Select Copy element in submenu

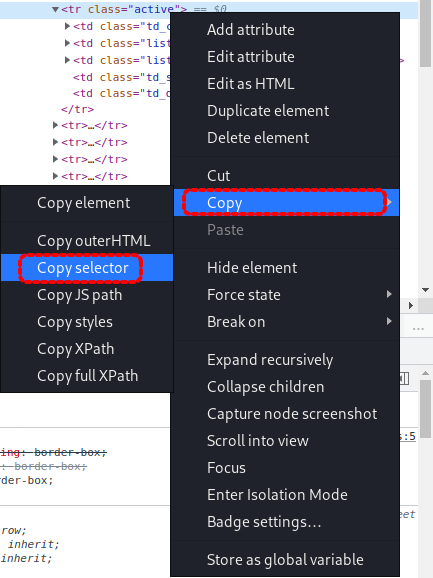pyautogui.click(x=87, y=203)
